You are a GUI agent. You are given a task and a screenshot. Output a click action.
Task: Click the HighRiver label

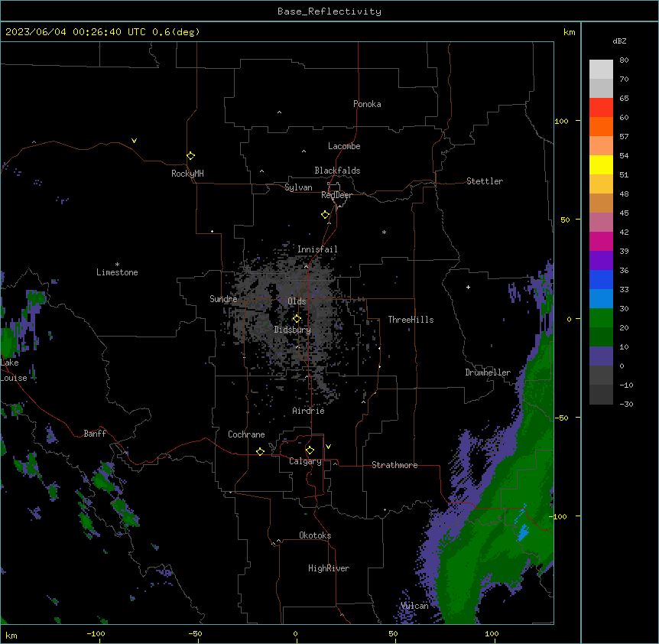point(329,568)
